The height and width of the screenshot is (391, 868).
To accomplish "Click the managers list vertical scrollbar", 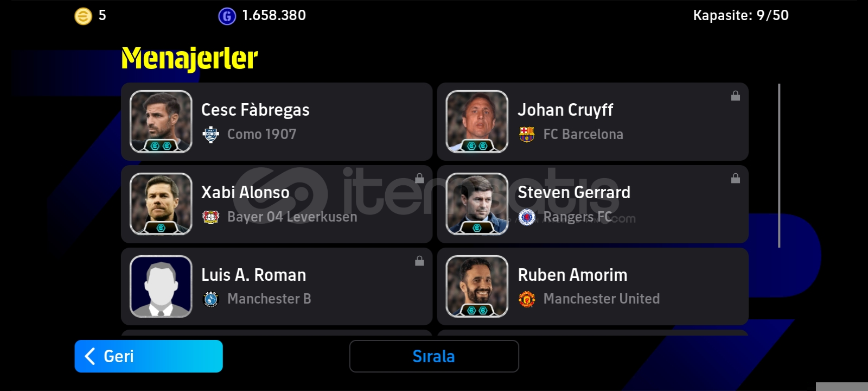I will click(x=779, y=166).
